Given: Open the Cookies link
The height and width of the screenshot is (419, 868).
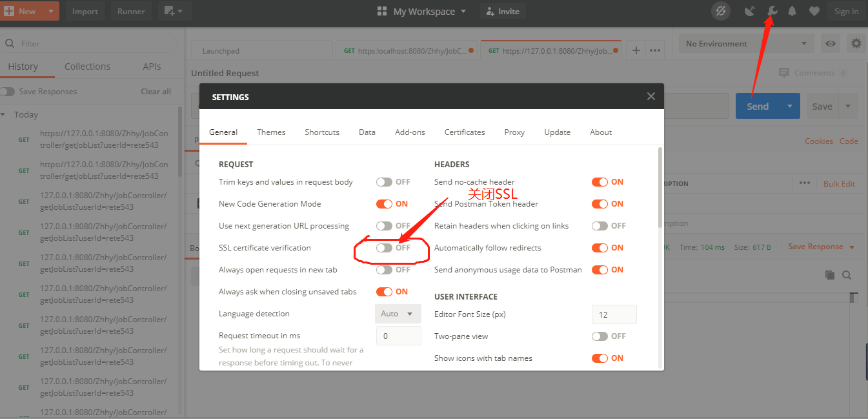Looking at the screenshot, I should 819,141.
